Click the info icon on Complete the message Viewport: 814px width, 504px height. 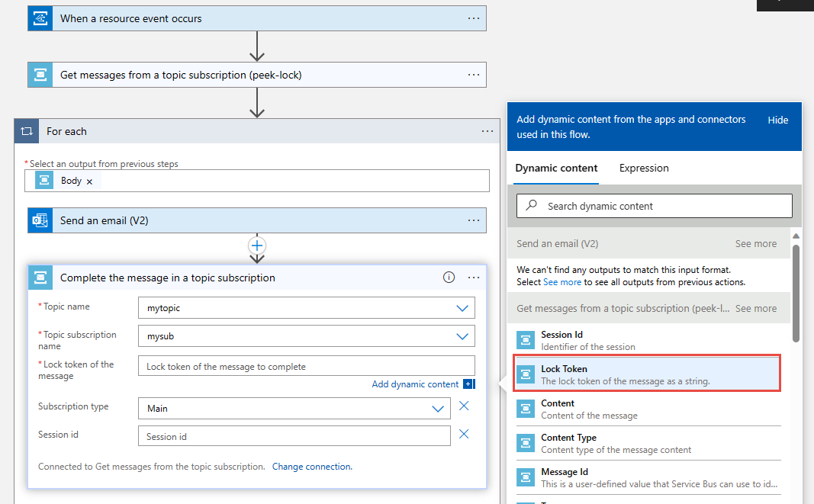tap(449, 278)
